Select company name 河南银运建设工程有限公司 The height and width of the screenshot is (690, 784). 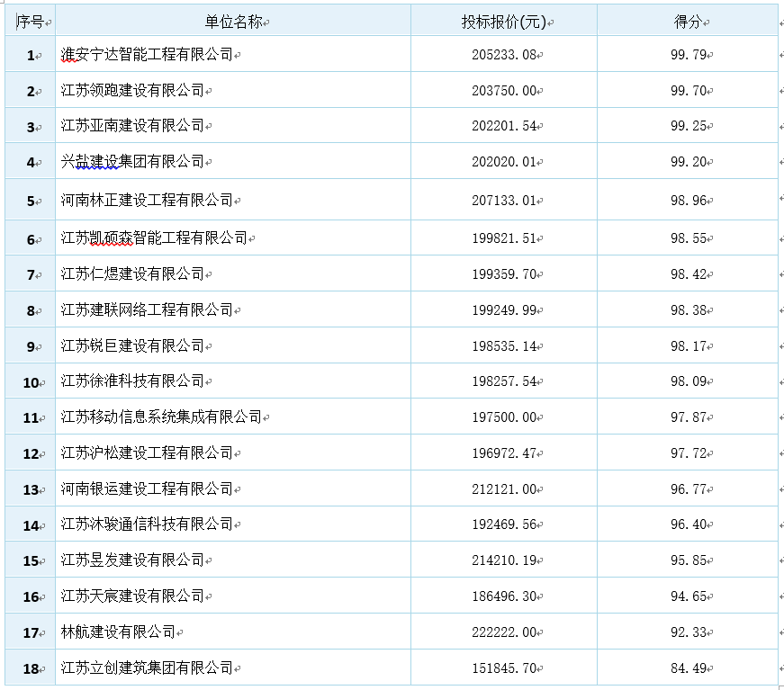pos(147,488)
